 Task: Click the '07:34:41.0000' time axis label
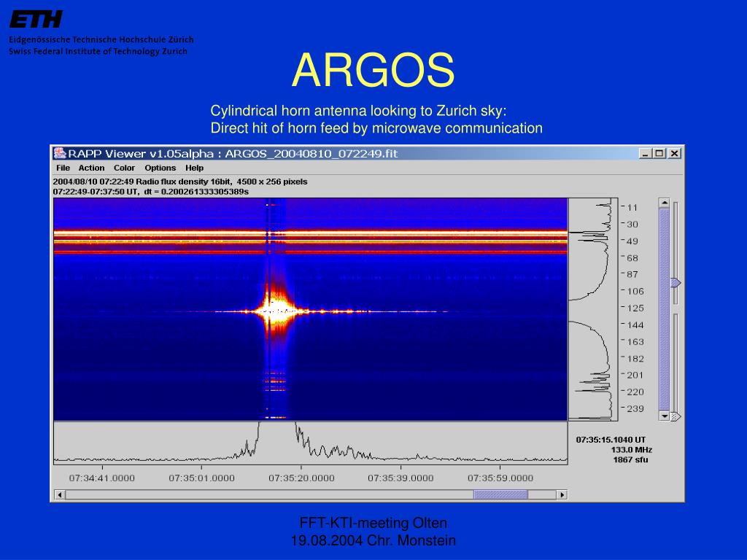click(x=102, y=478)
